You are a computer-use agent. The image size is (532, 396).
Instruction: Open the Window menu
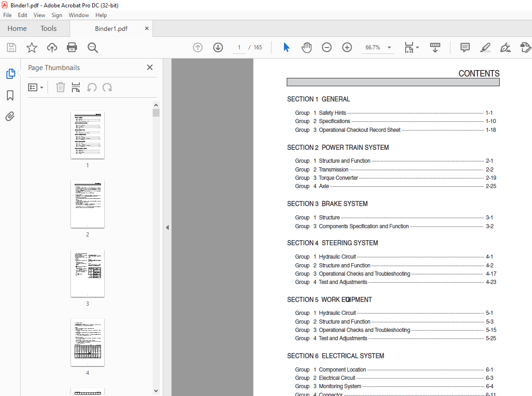tap(79, 15)
